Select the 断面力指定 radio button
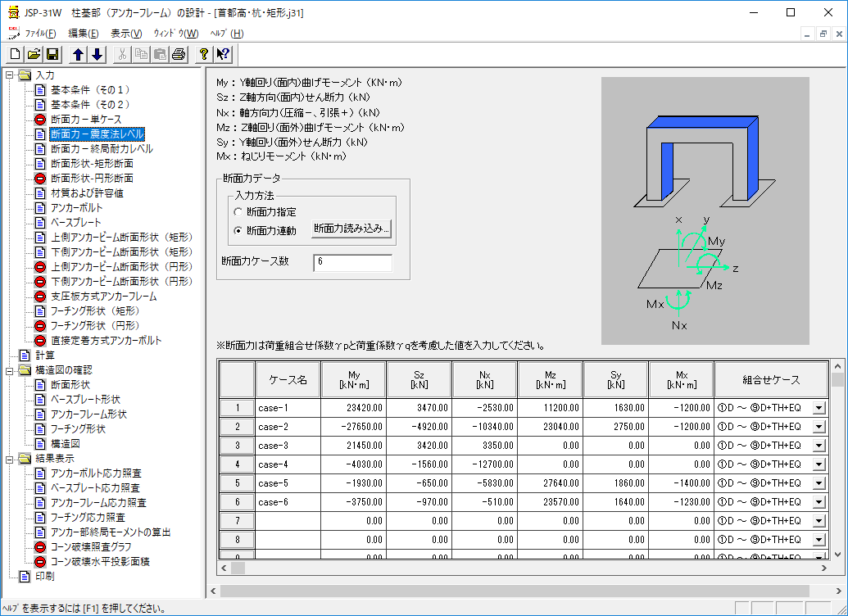The width and height of the screenshot is (848, 616). point(238,212)
